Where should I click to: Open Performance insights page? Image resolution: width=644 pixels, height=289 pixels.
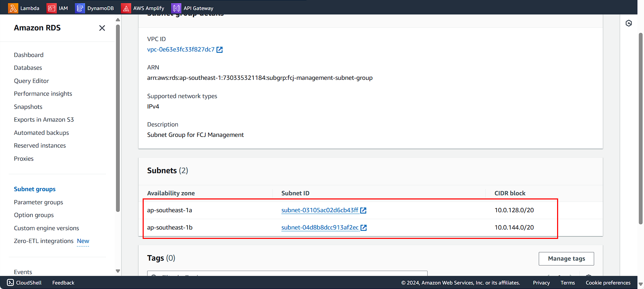(43, 94)
